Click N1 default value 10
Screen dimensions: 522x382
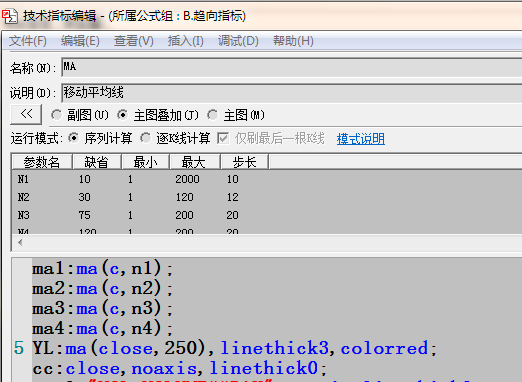tap(85, 179)
